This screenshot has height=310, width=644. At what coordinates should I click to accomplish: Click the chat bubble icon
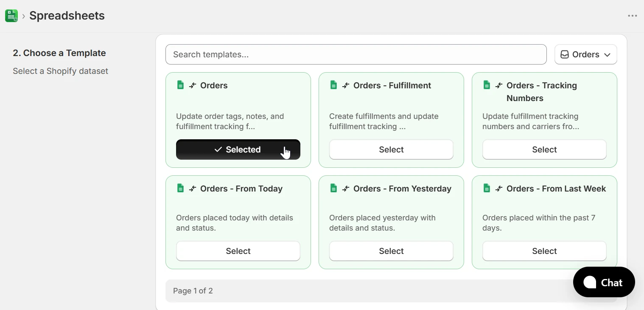click(x=590, y=282)
